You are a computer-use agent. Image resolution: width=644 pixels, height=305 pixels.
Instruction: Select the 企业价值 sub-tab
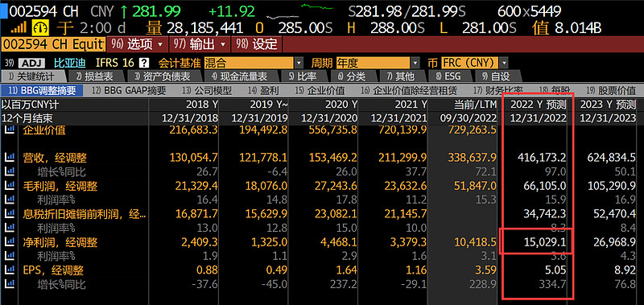click(320, 90)
